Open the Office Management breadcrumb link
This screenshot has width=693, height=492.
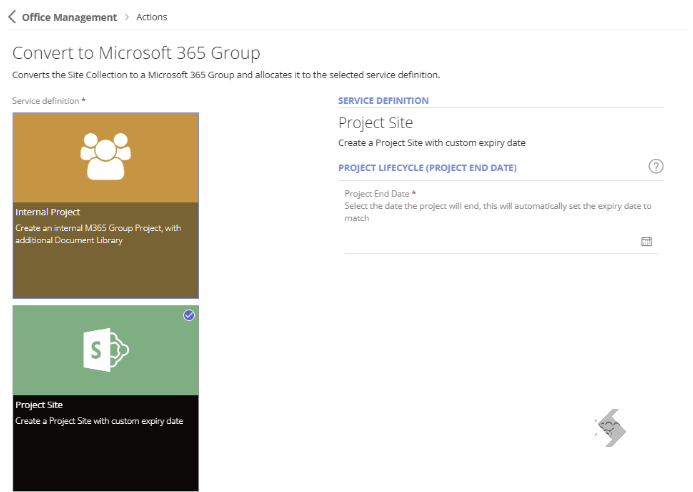(x=69, y=17)
